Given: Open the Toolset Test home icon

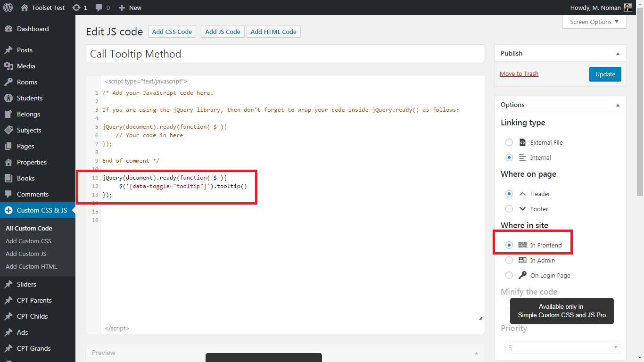Looking at the screenshot, I should click(x=25, y=8).
